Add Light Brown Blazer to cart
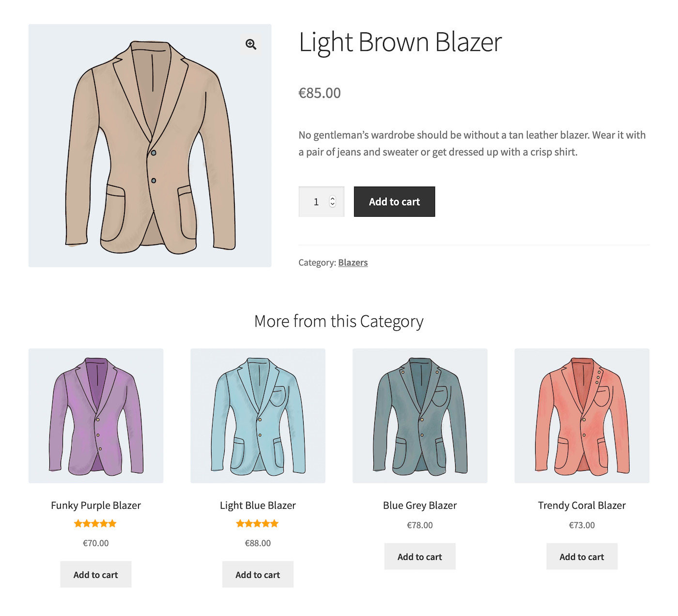Image resolution: width=678 pixels, height=616 pixels. 394,202
